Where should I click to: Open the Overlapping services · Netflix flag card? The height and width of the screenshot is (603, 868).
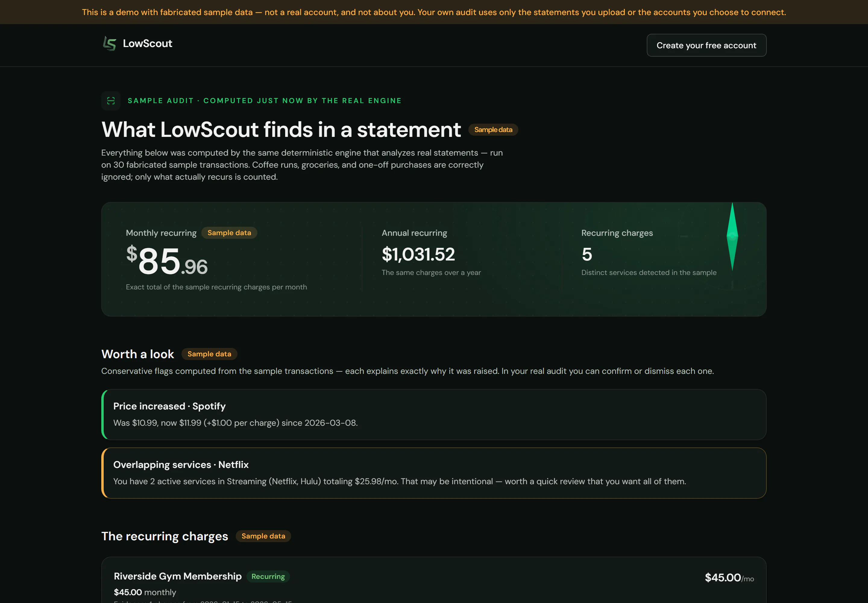434,473
